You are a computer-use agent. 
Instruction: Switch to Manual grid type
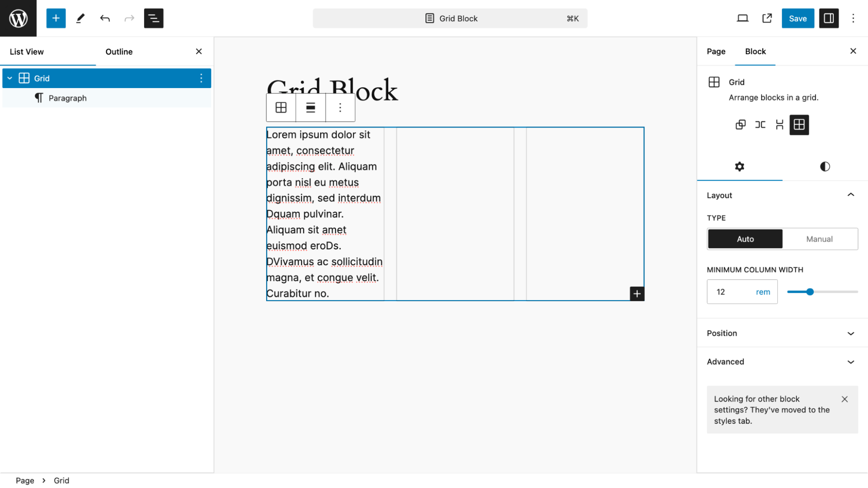tap(820, 238)
